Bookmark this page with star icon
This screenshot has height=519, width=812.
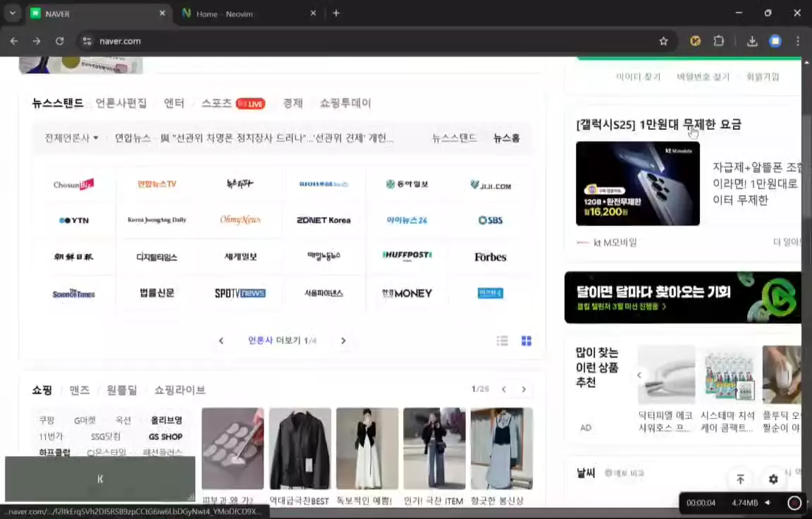[663, 41]
